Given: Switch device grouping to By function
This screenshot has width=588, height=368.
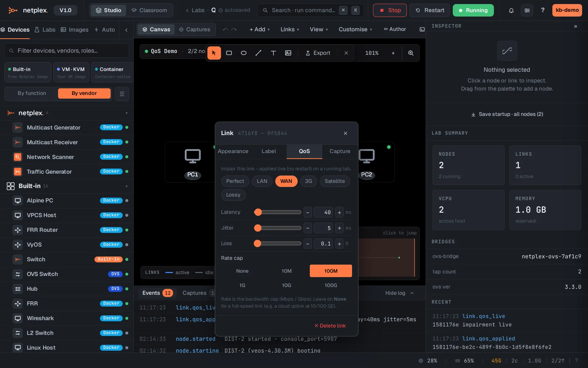Looking at the screenshot, I should tap(32, 93).
